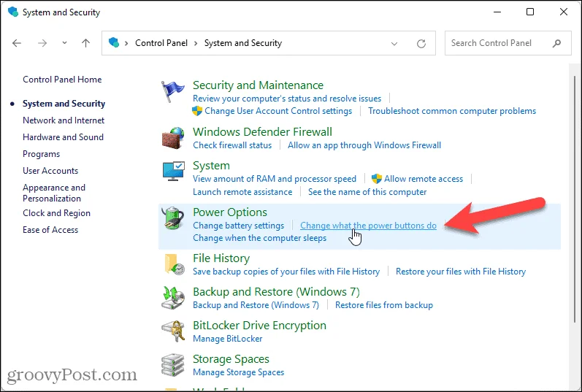Viewport: 582px width, 392px height.
Task: Click Backup and Restore (Windows 7) sublink
Action: (256, 305)
